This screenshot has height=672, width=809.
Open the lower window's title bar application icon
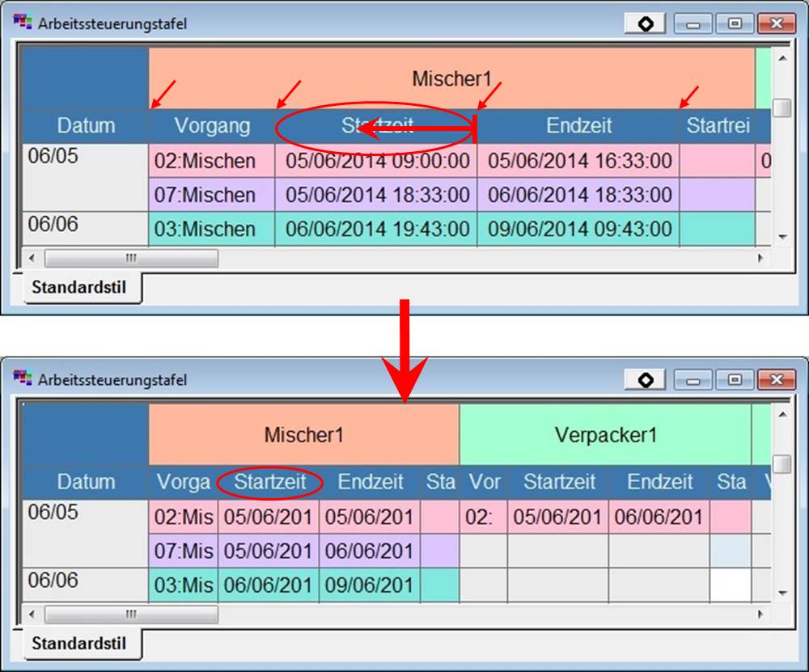[x=23, y=378]
